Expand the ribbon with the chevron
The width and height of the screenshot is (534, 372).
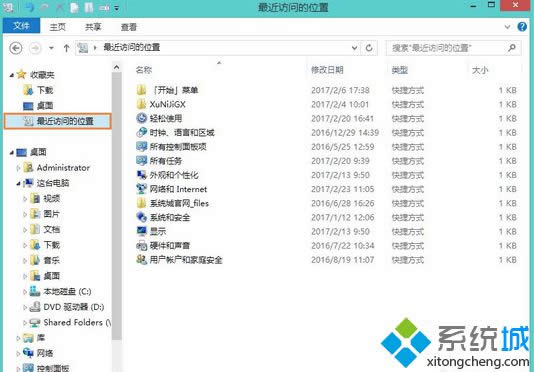point(507,27)
